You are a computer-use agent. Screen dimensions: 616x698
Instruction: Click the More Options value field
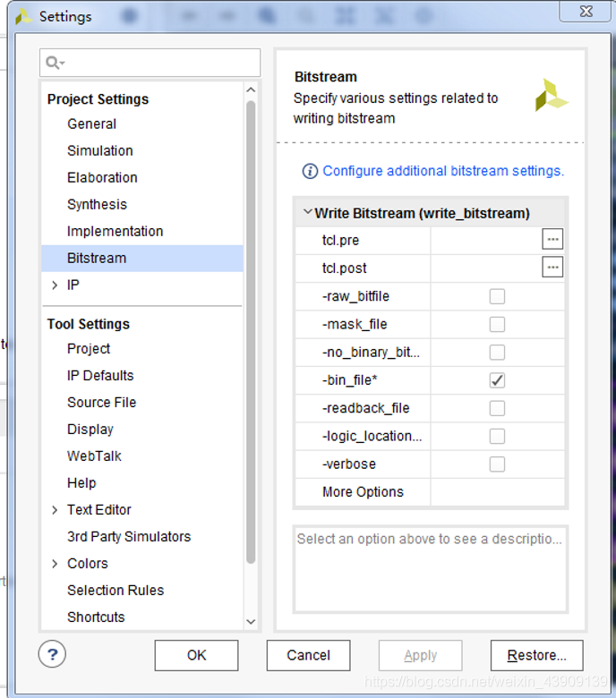(x=497, y=492)
